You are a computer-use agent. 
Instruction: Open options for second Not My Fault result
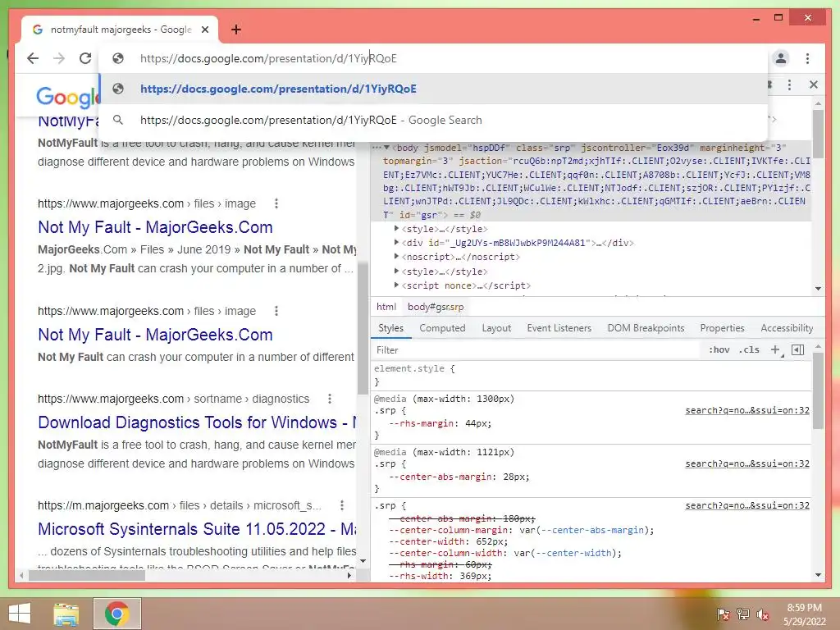pyautogui.click(x=276, y=311)
